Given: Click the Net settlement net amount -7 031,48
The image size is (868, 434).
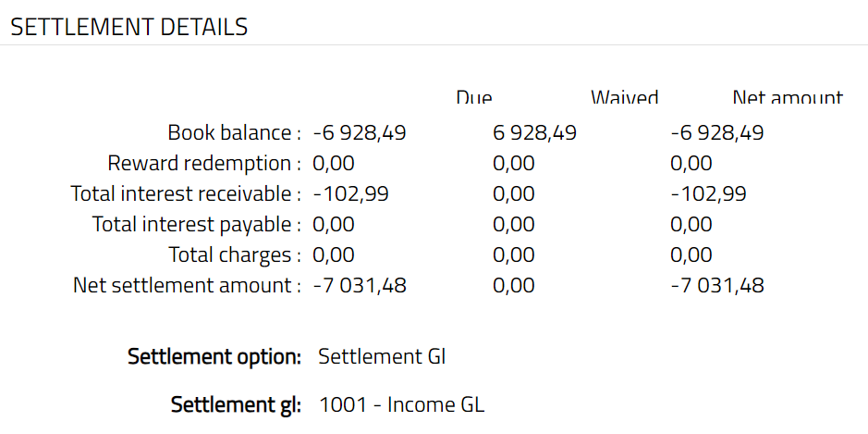Looking at the screenshot, I should click(x=717, y=285).
